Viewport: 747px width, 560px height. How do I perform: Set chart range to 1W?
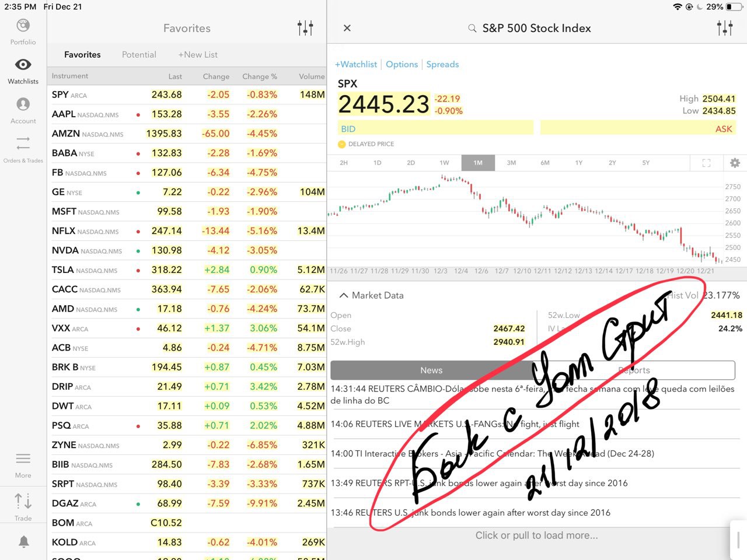coord(445,163)
